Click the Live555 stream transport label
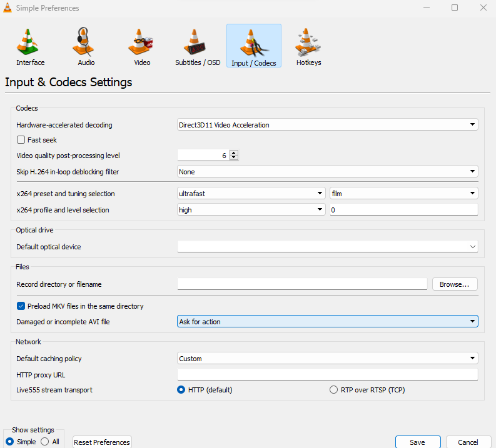This screenshot has height=448, width=496. click(54, 390)
